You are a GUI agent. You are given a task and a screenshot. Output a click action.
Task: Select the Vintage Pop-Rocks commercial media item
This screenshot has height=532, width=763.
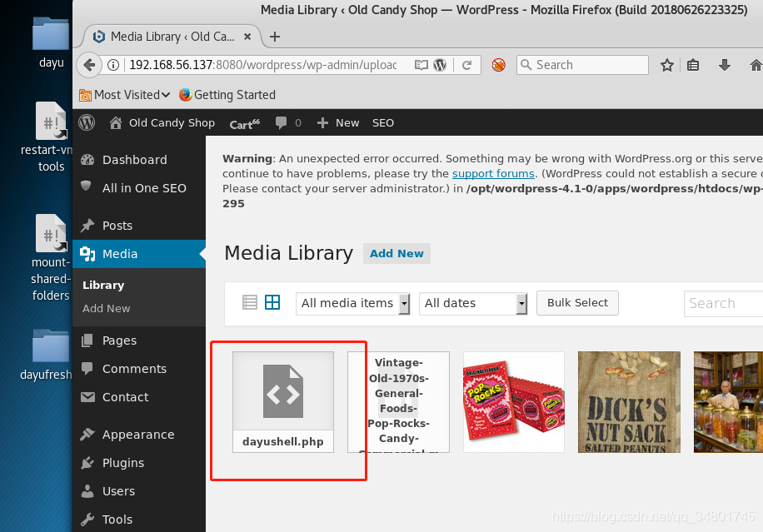pyautogui.click(x=398, y=402)
